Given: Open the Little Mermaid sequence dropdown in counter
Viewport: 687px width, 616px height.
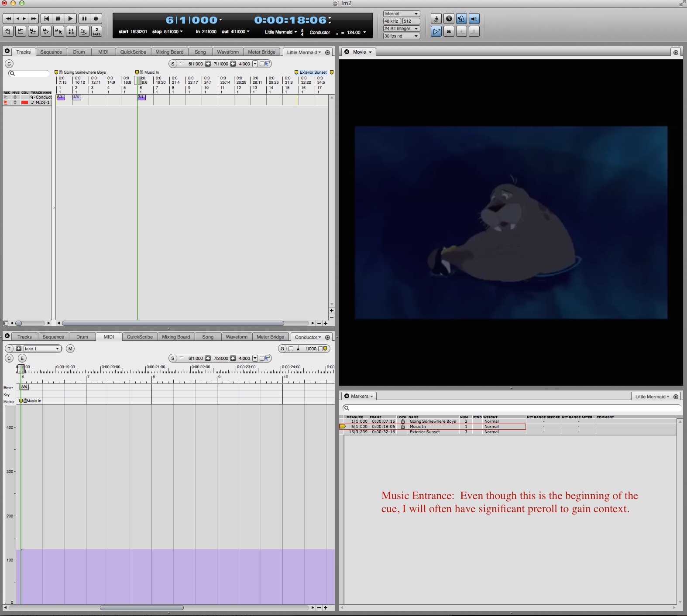Looking at the screenshot, I should pos(281,32).
